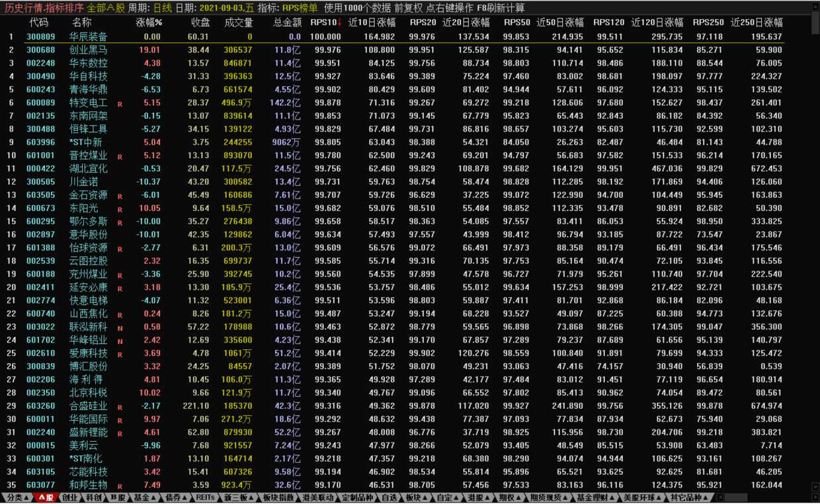The width and height of the screenshot is (820, 504).
Task: Click the R marker beside 爱康科技
Action: 120,355
